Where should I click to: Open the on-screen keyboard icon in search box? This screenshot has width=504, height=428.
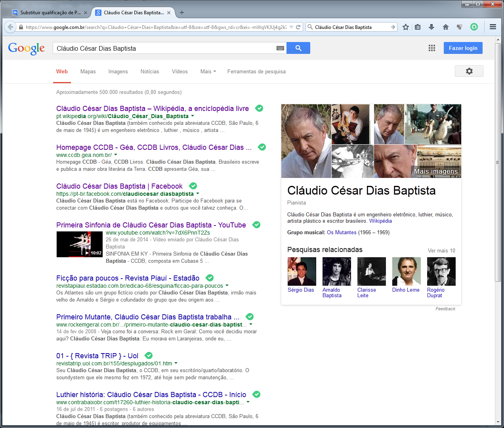280,48
